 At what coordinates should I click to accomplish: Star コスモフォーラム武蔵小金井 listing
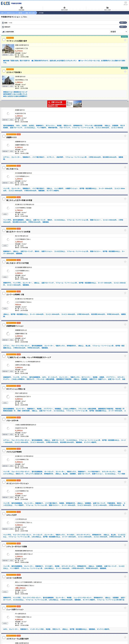(x=125, y=637)
